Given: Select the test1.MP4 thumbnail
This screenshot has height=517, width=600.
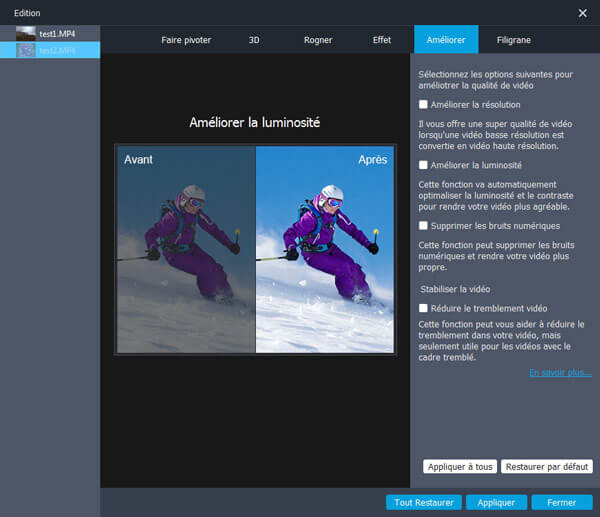Looking at the screenshot, I should coord(25,34).
